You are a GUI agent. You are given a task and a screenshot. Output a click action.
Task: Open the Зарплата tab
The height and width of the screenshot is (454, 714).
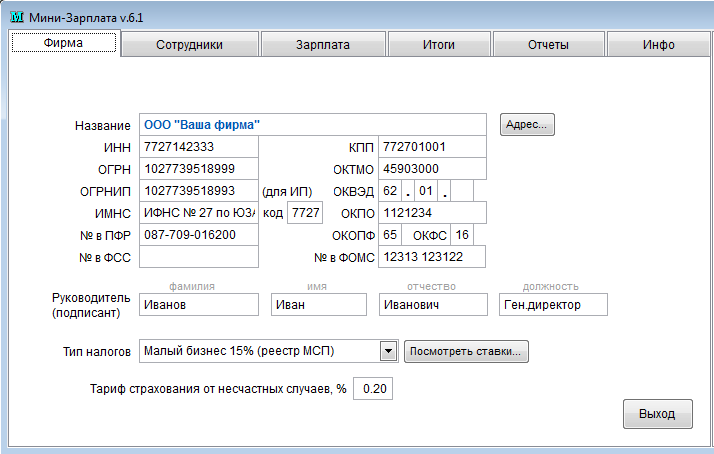coord(323,45)
